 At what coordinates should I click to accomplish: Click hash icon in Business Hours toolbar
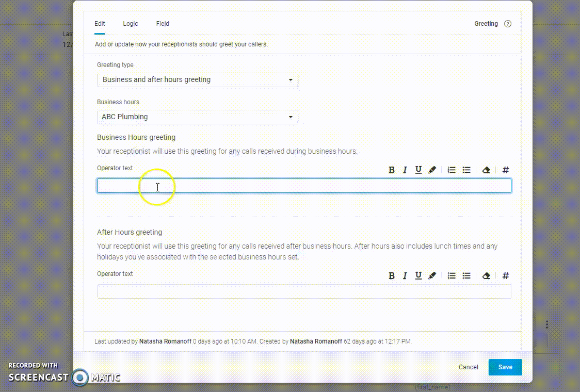[x=506, y=170]
